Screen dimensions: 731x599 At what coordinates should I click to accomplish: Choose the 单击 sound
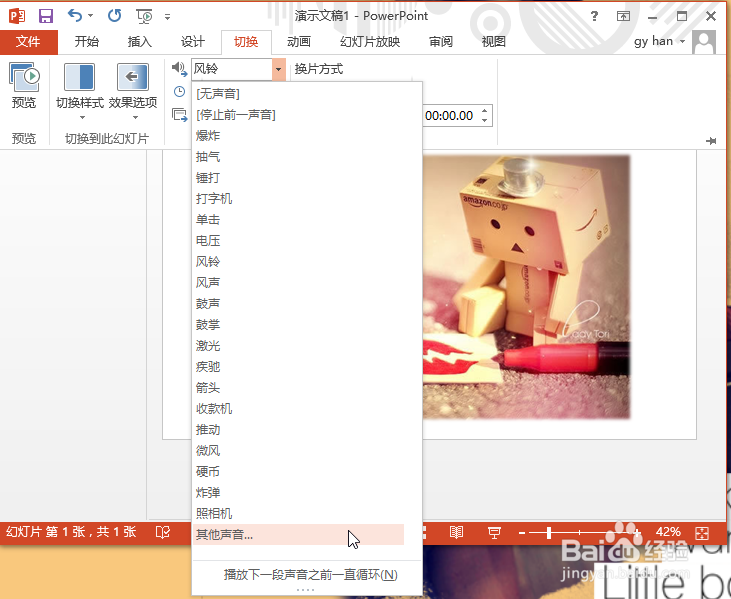[298, 220]
